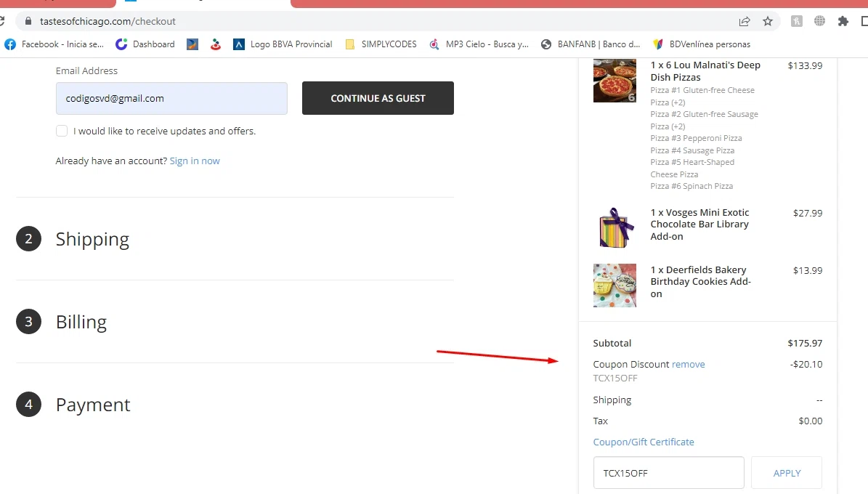The height and width of the screenshot is (494, 868).
Task: Click the globe extension icon
Action: [x=819, y=21]
